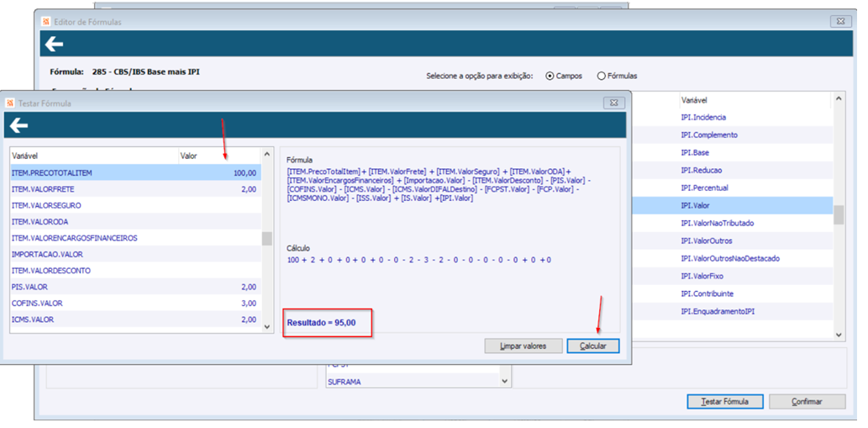Image resolution: width=868 pixels, height=428 pixels.
Task: Click scrollbar thumb in editor variable list
Action: [839, 214]
